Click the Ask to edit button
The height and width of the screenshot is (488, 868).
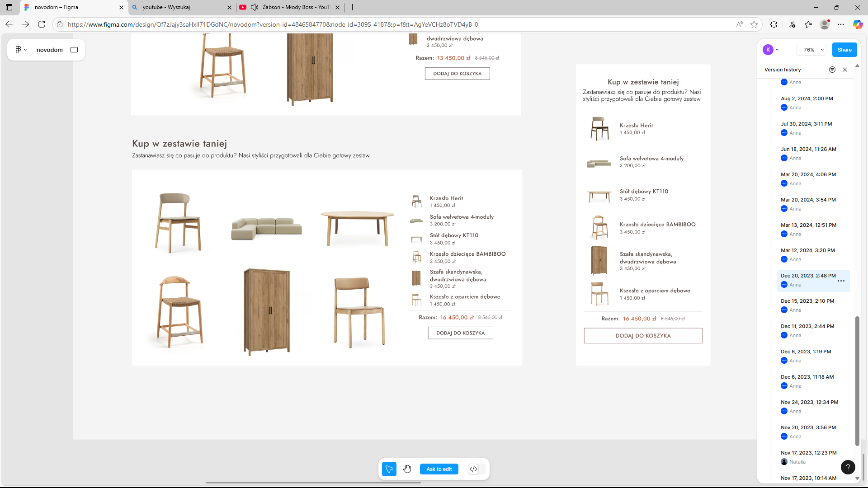click(x=439, y=469)
